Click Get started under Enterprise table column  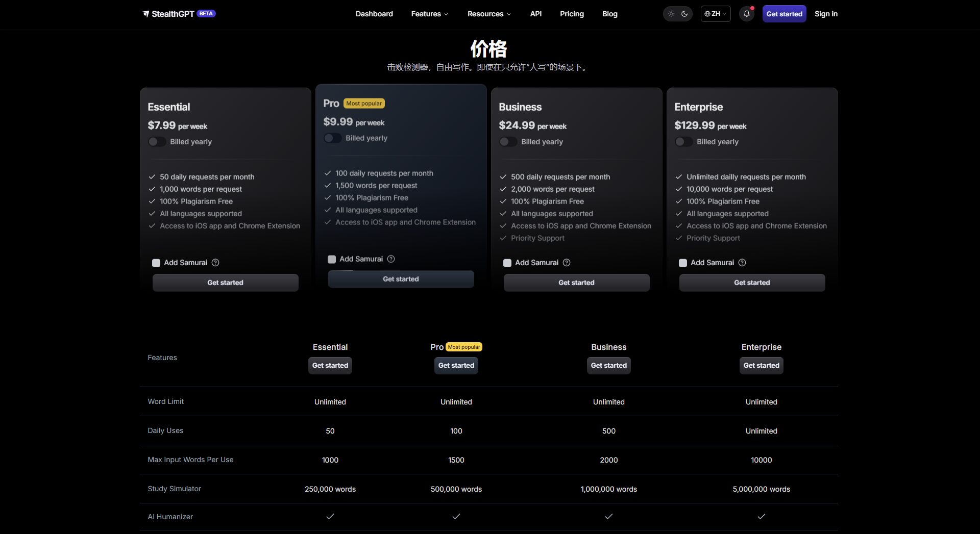pos(761,365)
